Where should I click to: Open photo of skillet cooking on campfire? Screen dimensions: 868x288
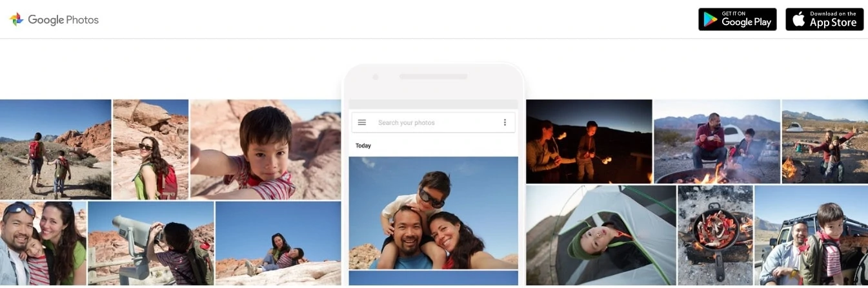715,236
